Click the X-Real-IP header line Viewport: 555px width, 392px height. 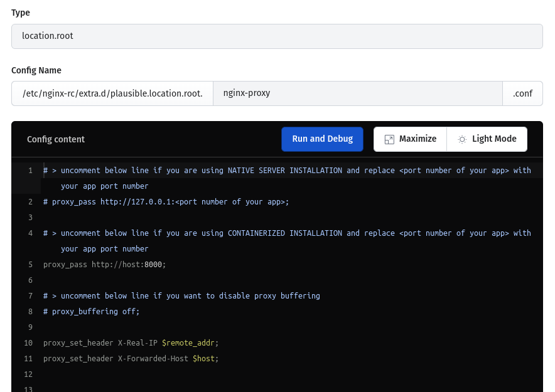(131, 343)
